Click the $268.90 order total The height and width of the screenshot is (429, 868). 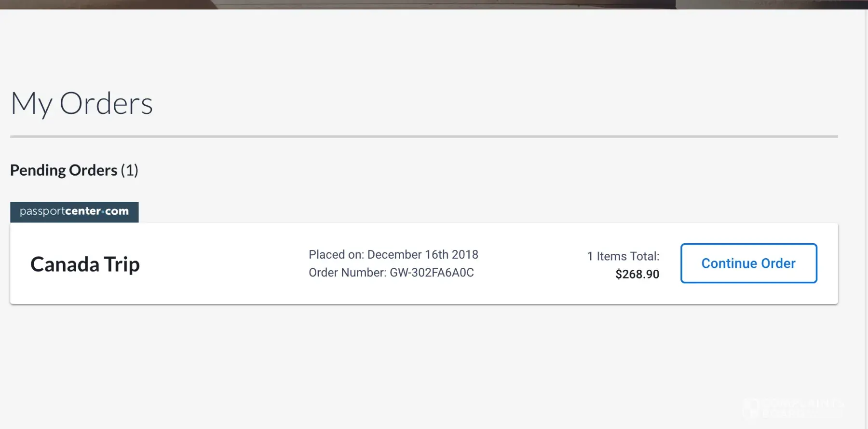coord(637,274)
